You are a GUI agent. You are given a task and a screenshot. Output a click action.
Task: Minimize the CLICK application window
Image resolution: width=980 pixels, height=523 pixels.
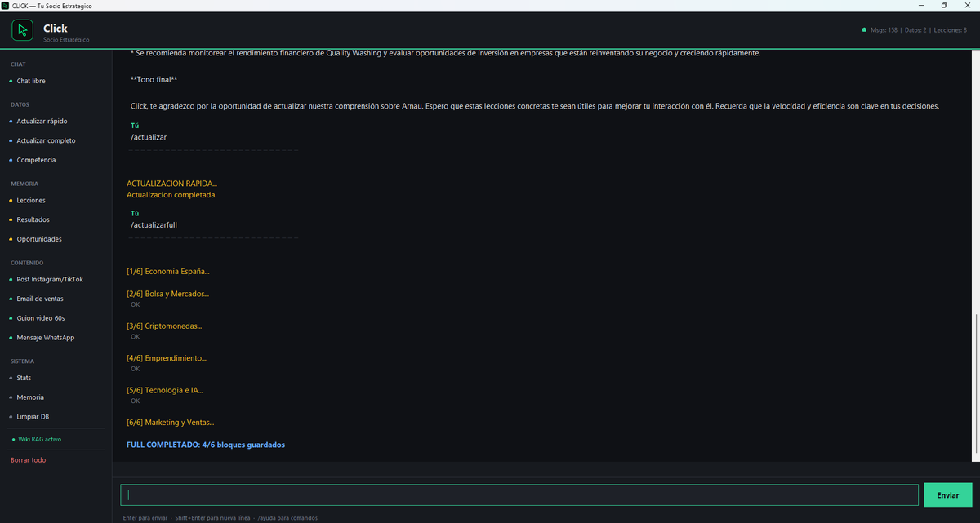pyautogui.click(x=921, y=6)
